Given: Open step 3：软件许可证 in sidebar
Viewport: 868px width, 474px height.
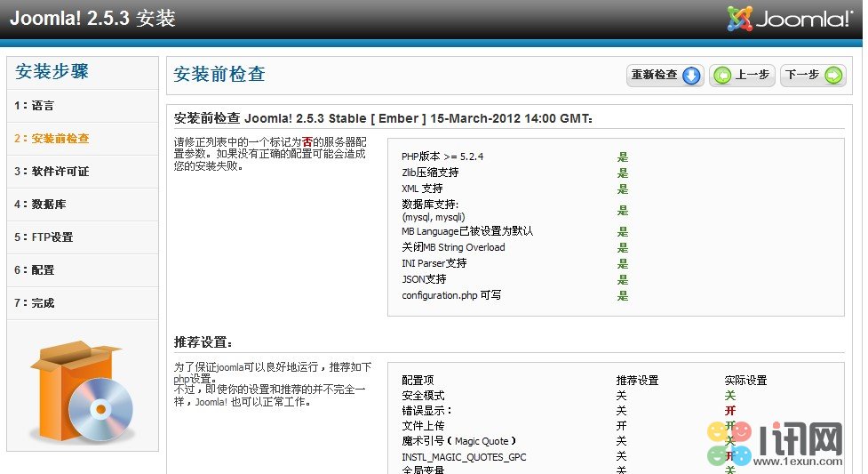Looking at the screenshot, I should (52, 172).
